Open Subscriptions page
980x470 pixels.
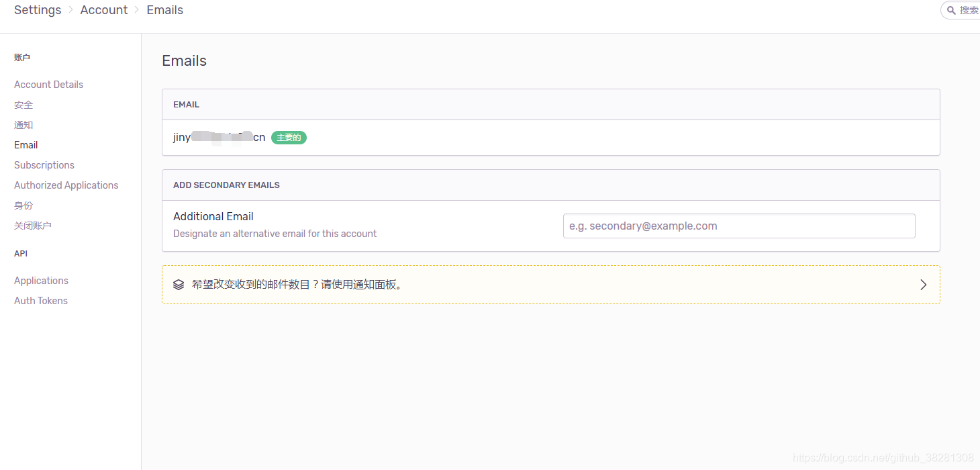(44, 165)
